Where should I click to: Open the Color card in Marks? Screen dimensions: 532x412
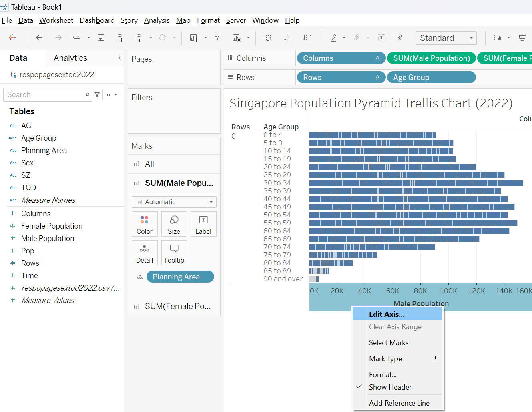[144, 224]
